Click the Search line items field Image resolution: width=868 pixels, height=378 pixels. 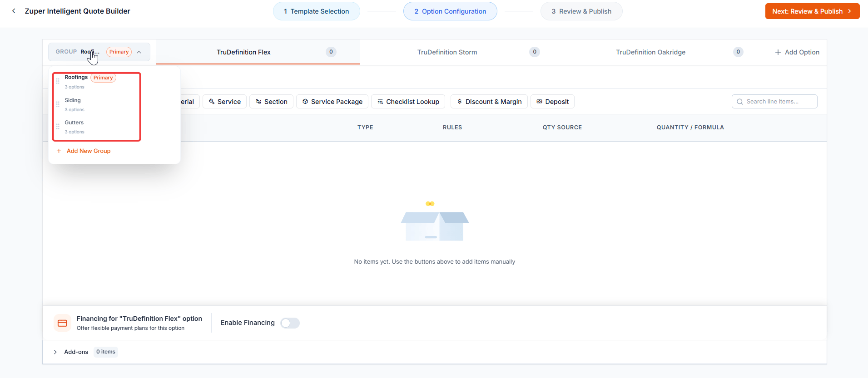pos(774,102)
